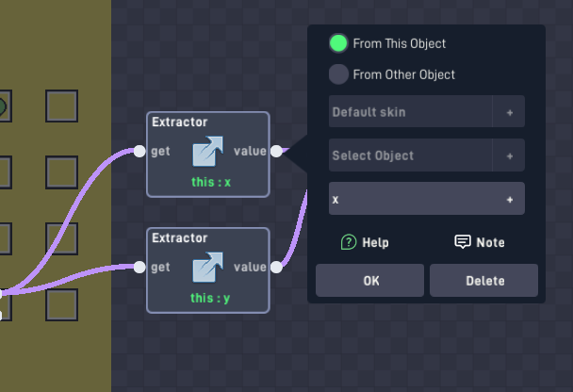The width and height of the screenshot is (573, 392).
Task: Open the Default skin dropdown field
Action: [x=410, y=111]
